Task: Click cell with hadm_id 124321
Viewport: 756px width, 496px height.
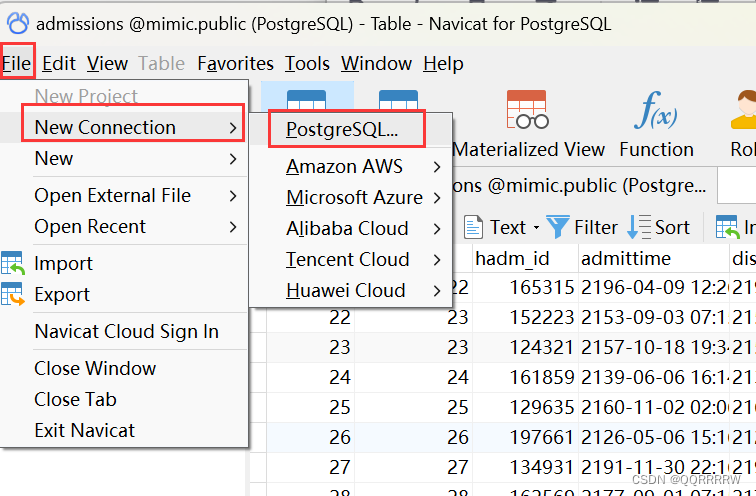Action: [525, 348]
